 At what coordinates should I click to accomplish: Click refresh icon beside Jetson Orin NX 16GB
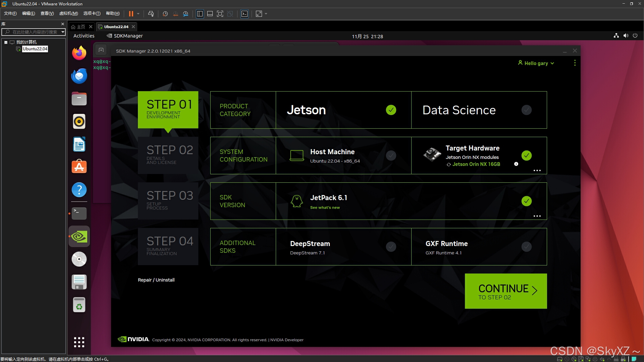pos(448,165)
